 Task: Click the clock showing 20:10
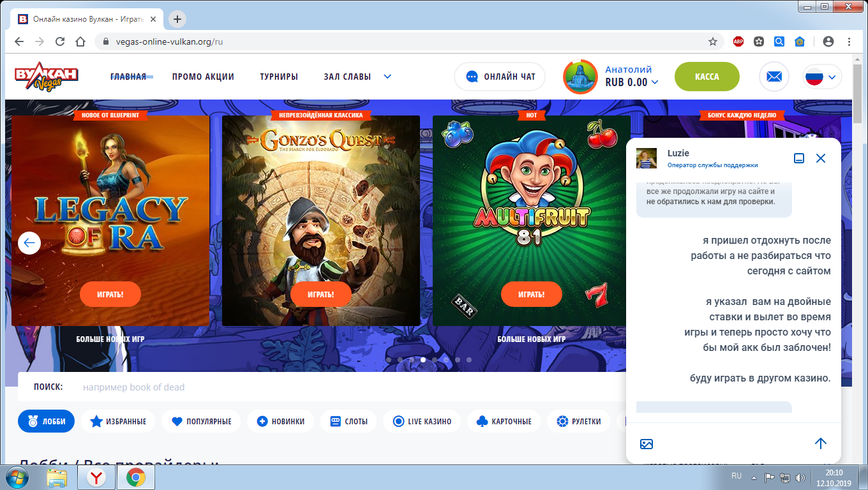tap(834, 473)
